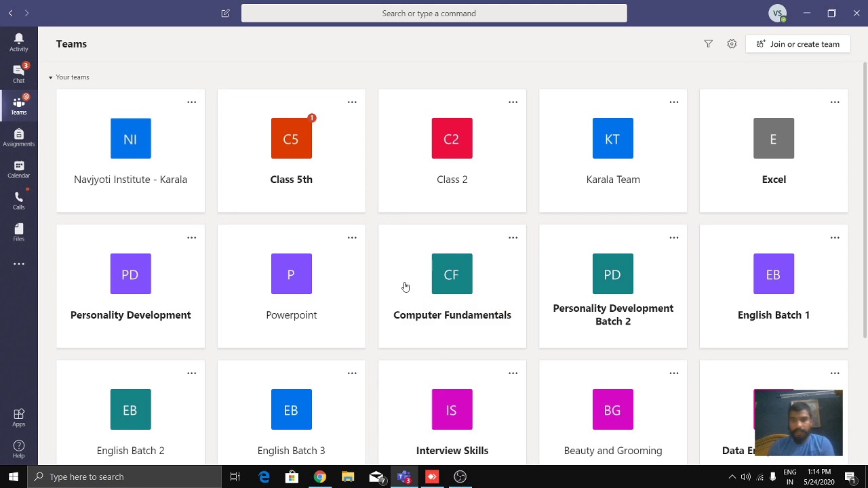
Task: Click the Windows taskbar search box
Action: pos(125,476)
